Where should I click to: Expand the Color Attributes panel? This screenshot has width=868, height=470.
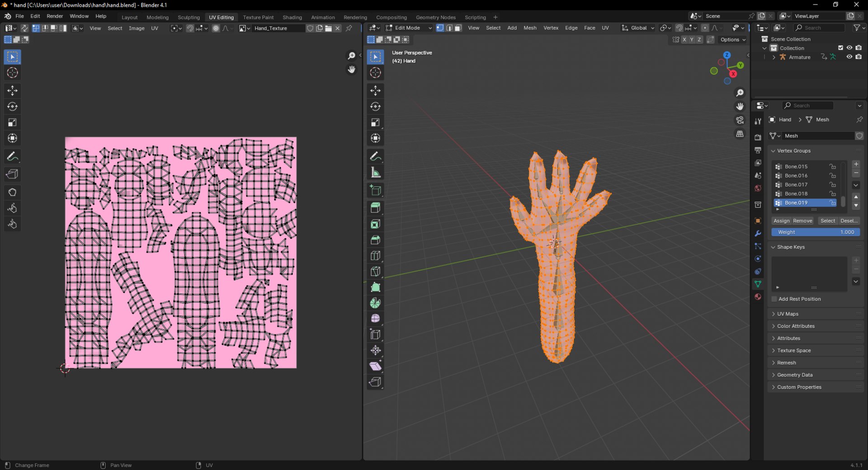816,326
